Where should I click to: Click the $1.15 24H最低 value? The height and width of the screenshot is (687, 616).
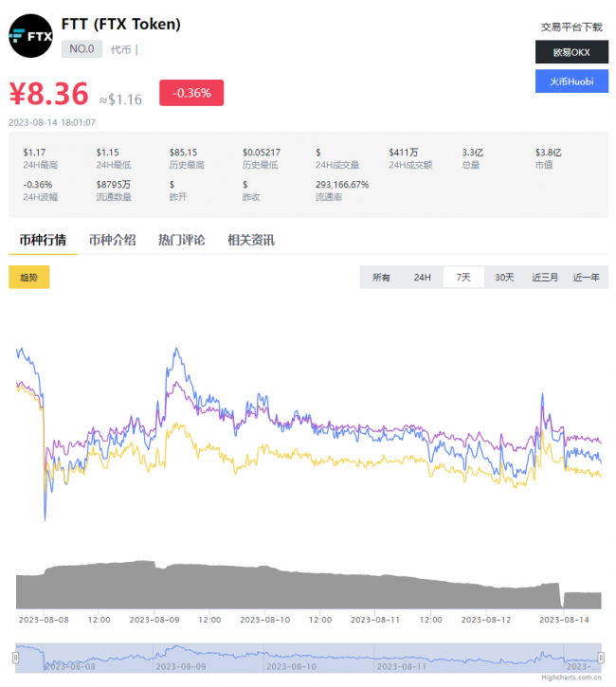(x=107, y=153)
